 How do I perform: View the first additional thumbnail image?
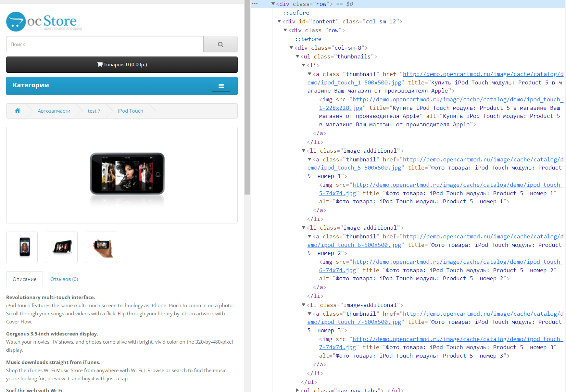(x=22, y=247)
